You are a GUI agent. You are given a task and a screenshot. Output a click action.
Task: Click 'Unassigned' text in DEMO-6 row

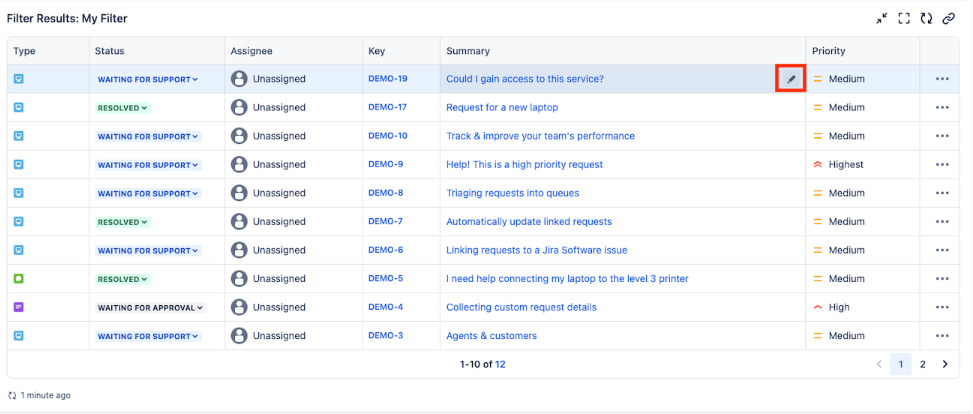tap(279, 250)
